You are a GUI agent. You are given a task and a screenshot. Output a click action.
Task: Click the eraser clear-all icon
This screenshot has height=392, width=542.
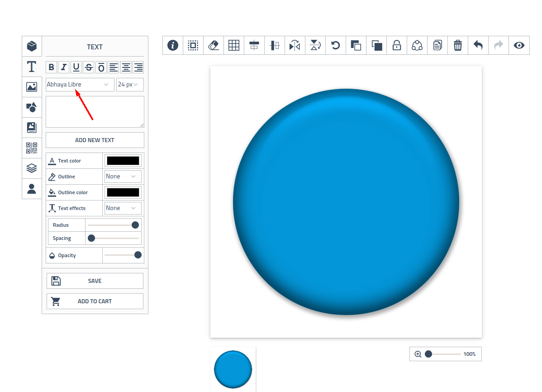(214, 45)
